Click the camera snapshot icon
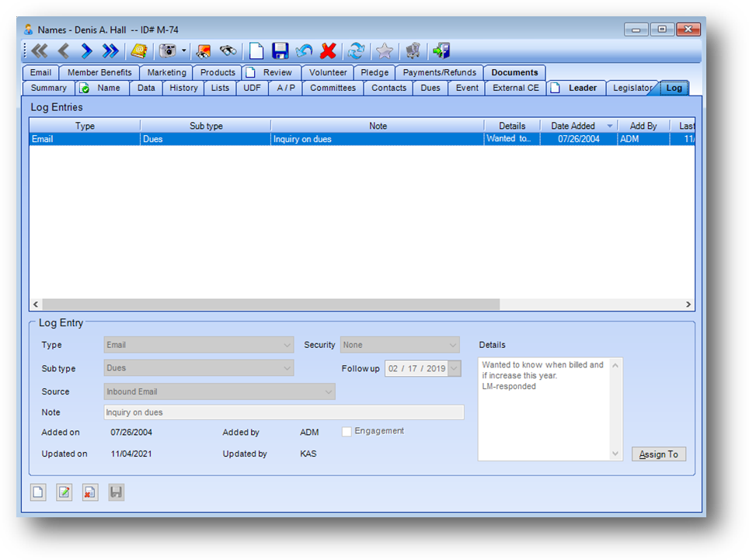 [168, 50]
